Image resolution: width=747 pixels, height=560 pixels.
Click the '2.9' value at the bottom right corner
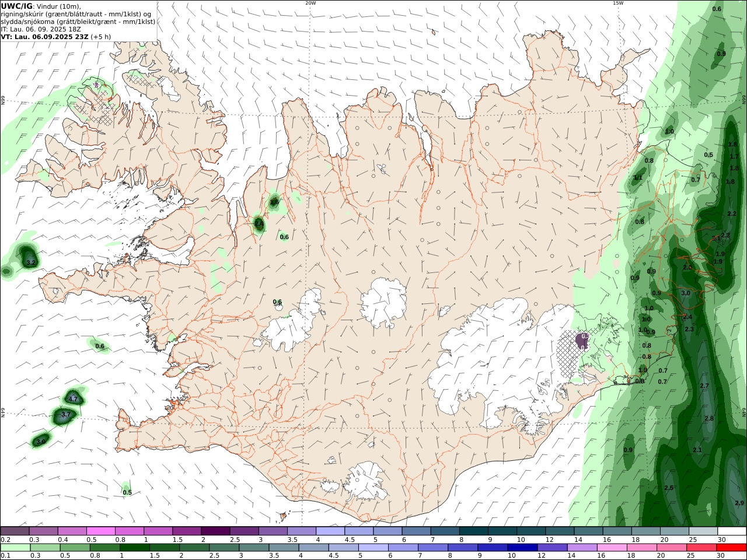click(739, 503)
